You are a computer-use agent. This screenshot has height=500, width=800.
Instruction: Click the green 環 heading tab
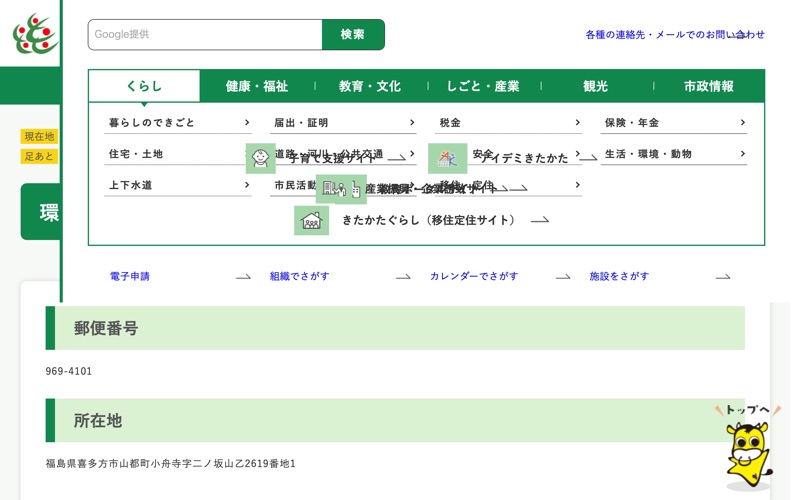point(41,212)
